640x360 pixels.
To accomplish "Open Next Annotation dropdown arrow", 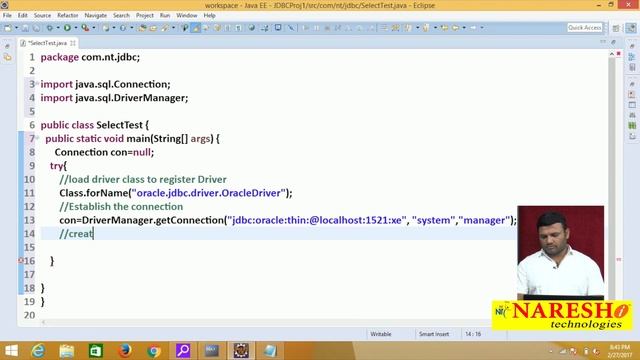I will click(x=417, y=28).
